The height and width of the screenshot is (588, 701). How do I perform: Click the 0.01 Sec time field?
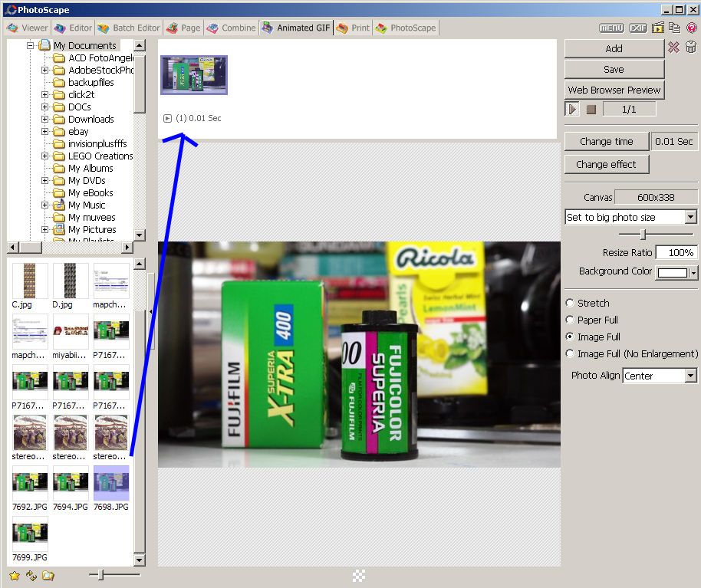673,141
